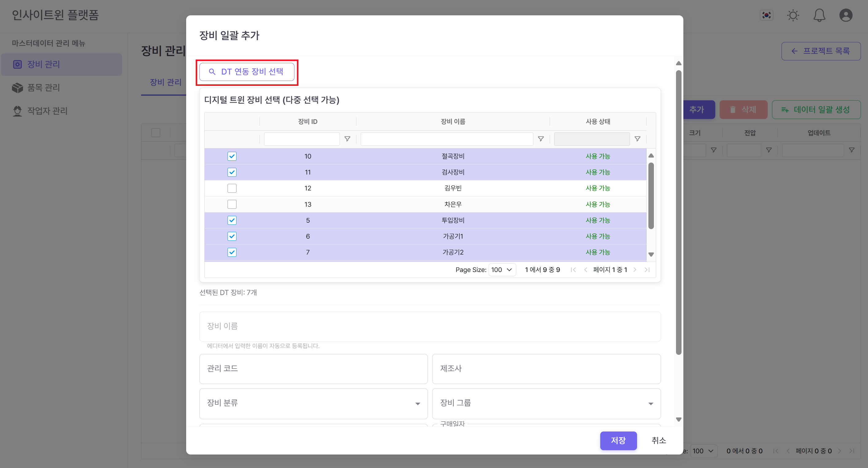Select the 품목 관리 box icon in sidebar
Image resolution: width=868 pixels, height=468 pixels.
17,88
